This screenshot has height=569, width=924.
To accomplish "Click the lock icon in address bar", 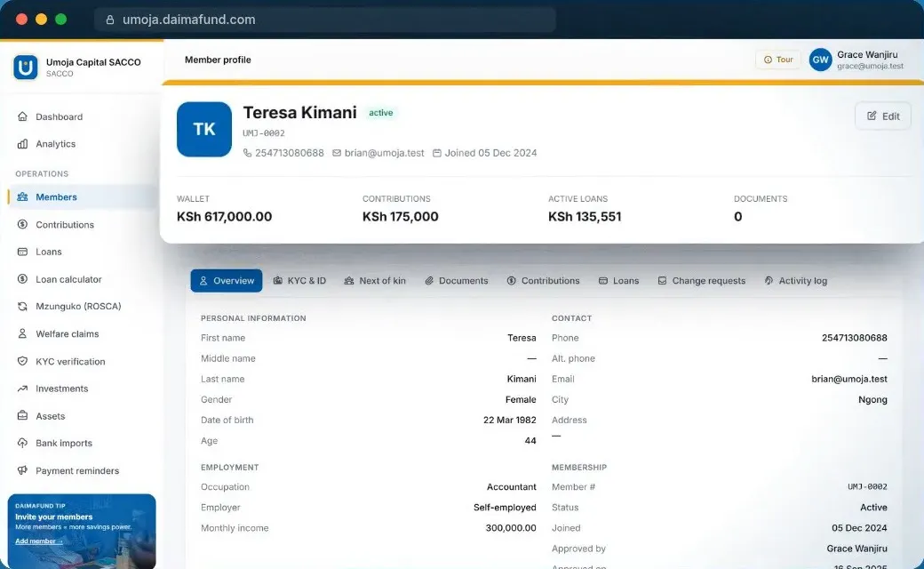I will 109,20.
